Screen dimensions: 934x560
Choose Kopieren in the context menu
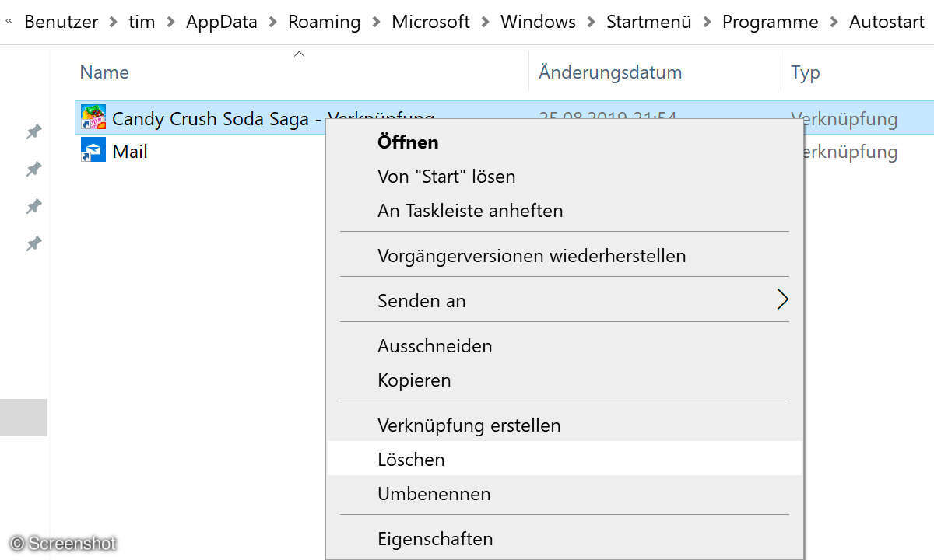pos(565,380)
